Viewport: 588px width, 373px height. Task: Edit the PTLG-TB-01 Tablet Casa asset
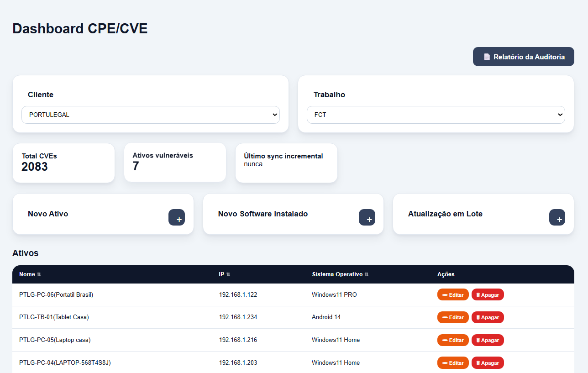[x=453, y=317]
